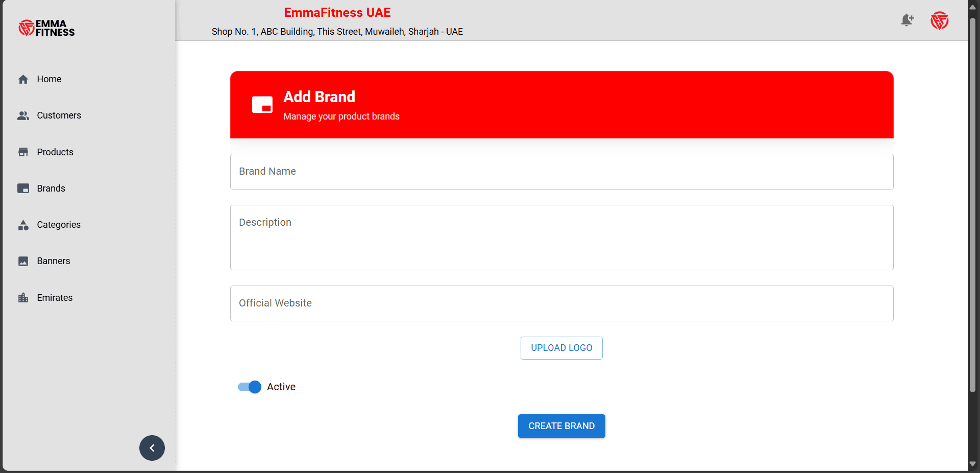Click the 'Add Brand' heading text
The height and width of the screenshot is (473, 980).
pos(320,97)
